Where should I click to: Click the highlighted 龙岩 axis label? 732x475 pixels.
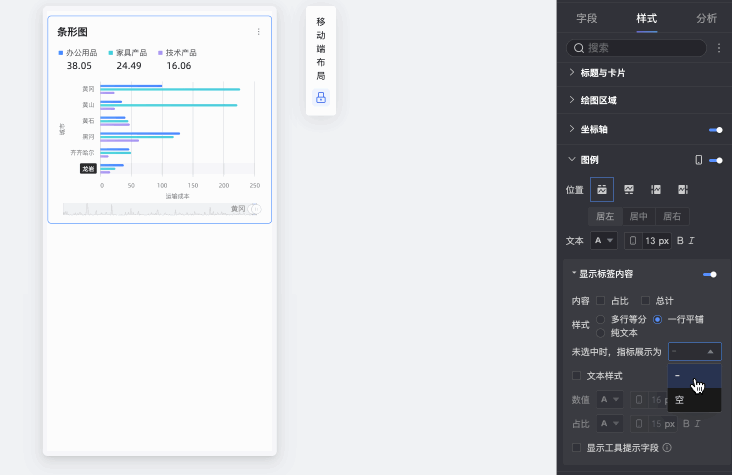point(88,169)
